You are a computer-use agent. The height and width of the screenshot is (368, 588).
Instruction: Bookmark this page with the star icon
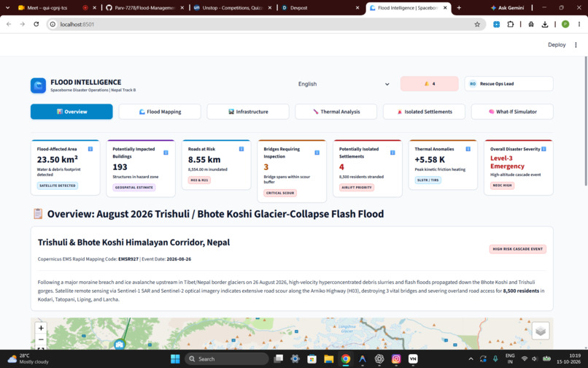[477, 24]
